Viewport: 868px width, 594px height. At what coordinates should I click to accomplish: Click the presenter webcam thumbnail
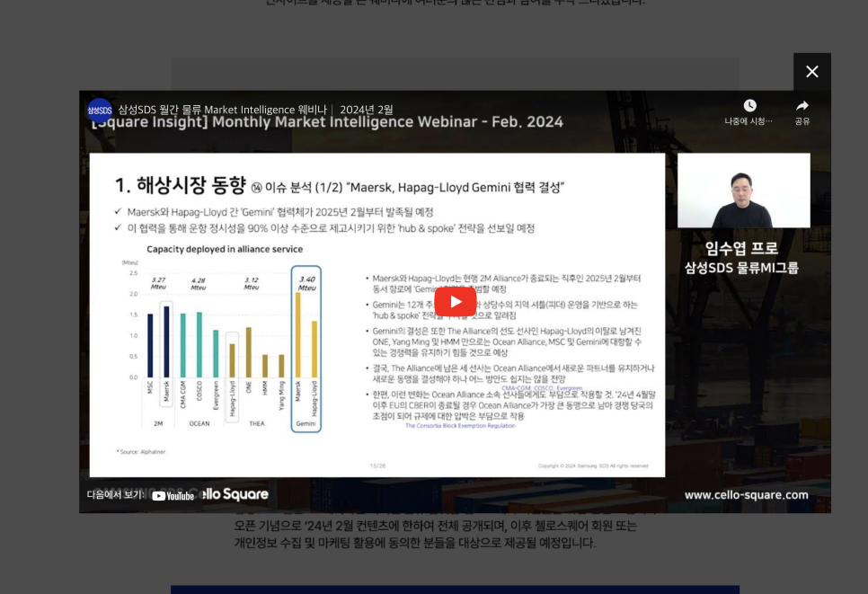click(743, 191)
